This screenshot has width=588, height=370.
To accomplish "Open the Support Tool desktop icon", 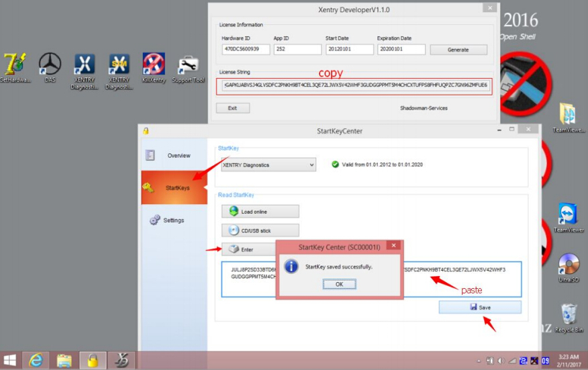I will pyautogui.click(x=188, y=65).
